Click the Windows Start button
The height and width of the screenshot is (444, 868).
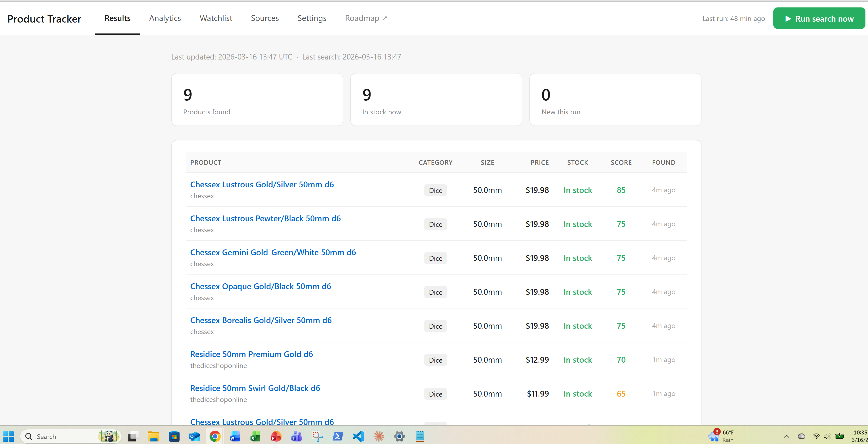click(x=8, y=437)
